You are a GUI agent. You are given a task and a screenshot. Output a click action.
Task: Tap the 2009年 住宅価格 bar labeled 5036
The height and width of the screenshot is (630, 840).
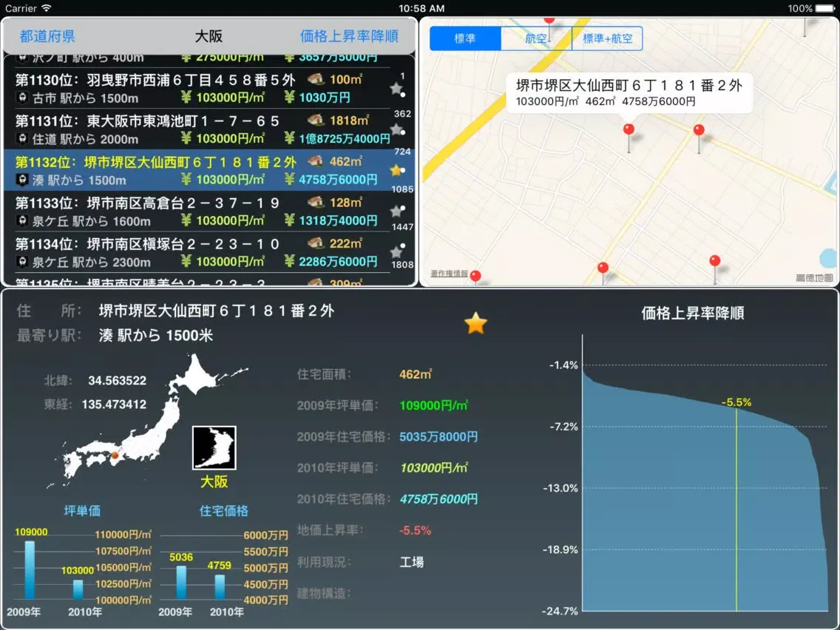[x=182, y=583]
